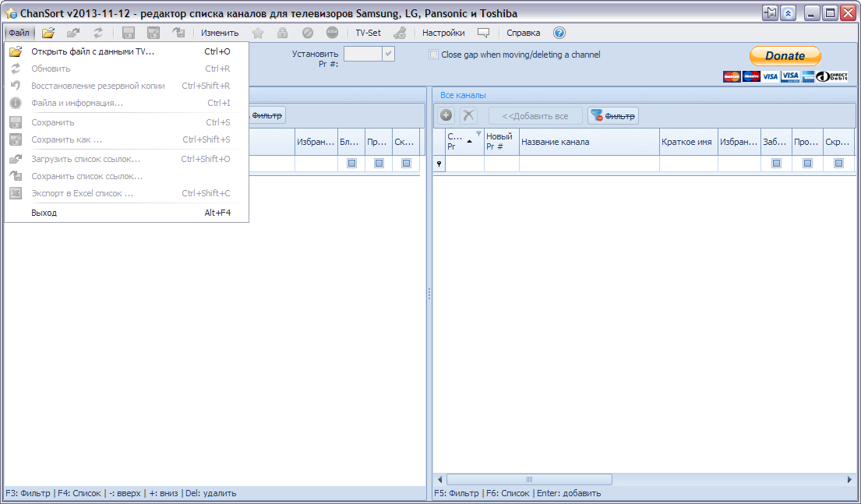Select Открыть файл с данными TV… menu entry
Image resolution: width=861 pixels, height=504 pixels.
click(93, 51)
